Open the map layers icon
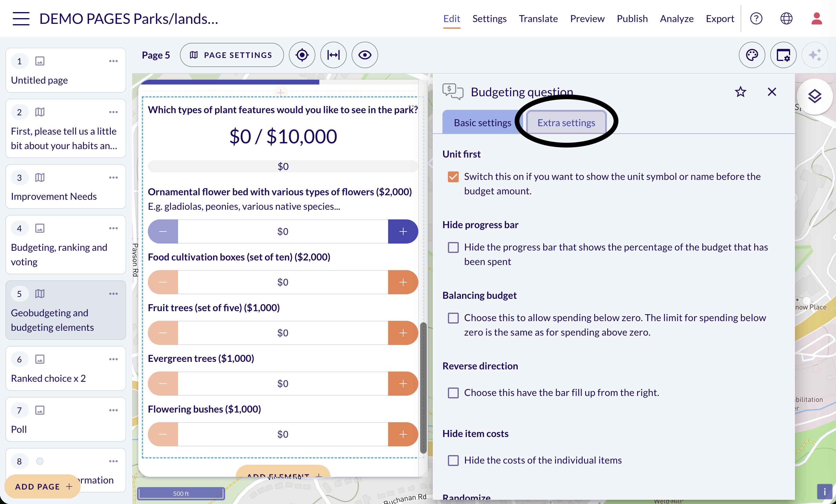 click(x=815, y=96)
